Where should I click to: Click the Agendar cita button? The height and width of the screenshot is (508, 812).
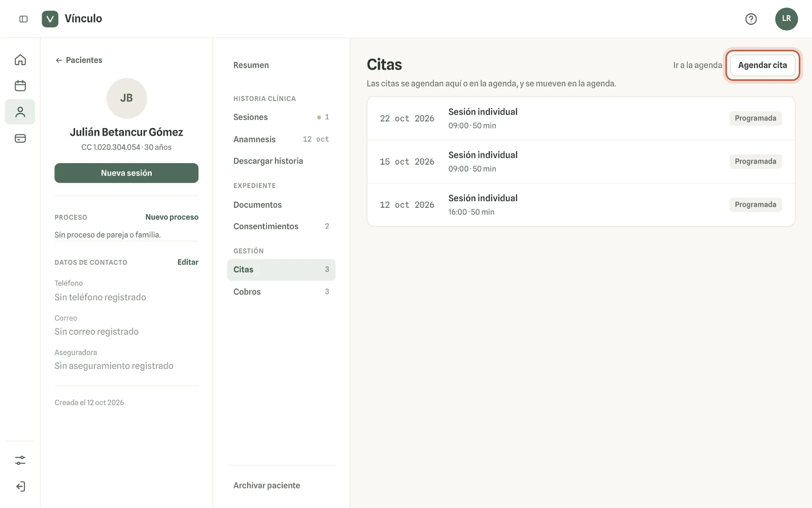(x=762, y=65)
